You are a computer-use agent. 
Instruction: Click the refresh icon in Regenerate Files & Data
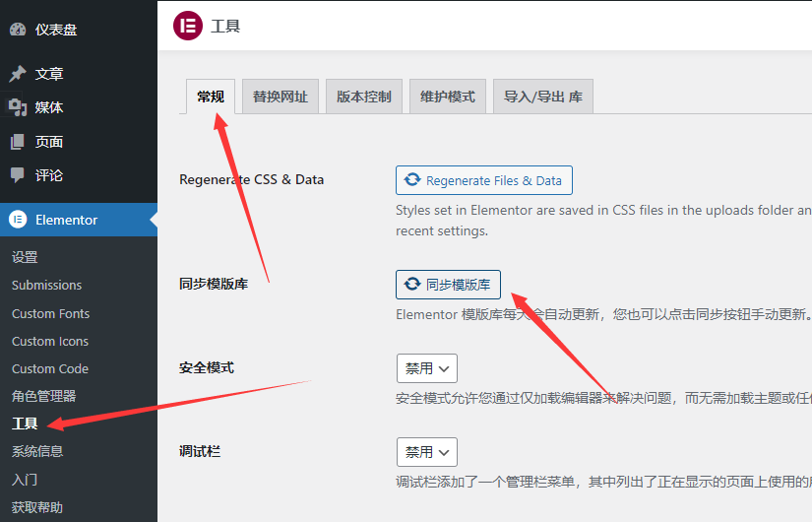click(x=412, y=179)
